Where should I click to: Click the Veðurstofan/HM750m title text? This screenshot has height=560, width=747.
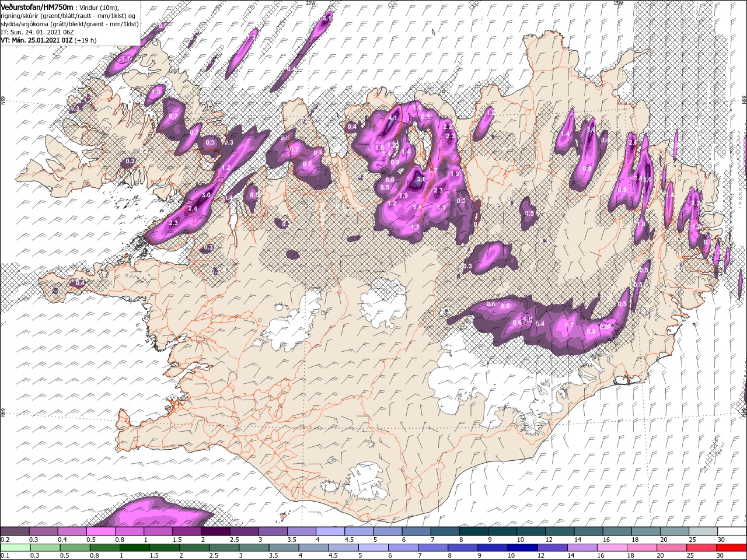37,6
